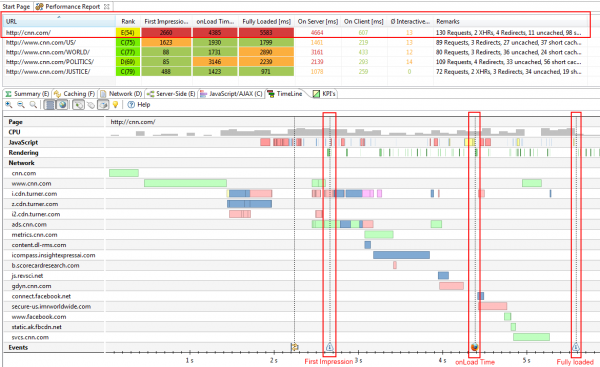
Task: Click the D(69) rank cell
Action: click(128, 62)
